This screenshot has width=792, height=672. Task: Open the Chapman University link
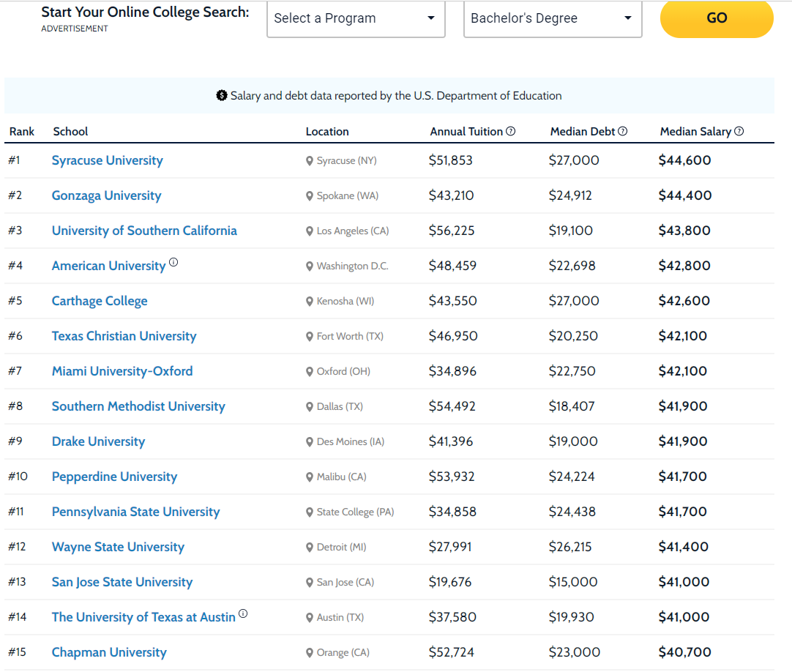click(x=109, y=652)
